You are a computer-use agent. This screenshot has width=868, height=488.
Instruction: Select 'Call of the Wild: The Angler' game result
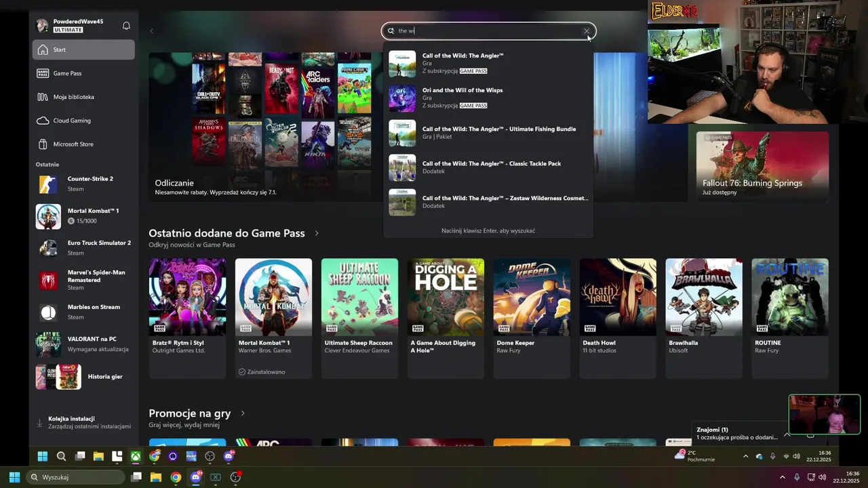488,63
